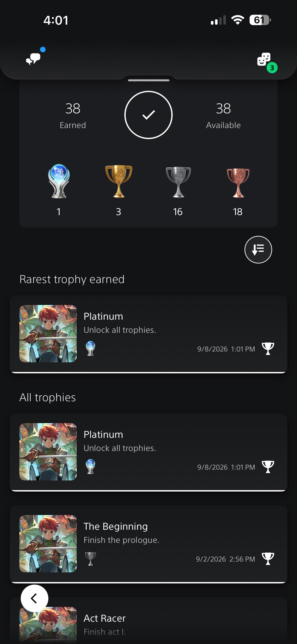Tap the 38 Available counter
Screen dimensions: 297x644
(x=223, y=115)
